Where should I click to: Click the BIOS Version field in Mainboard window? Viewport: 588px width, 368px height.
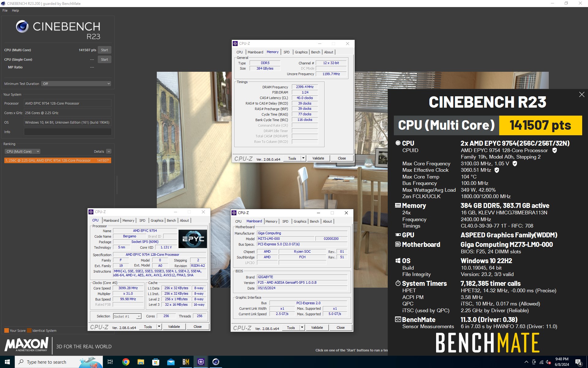[x=302, y=283]
